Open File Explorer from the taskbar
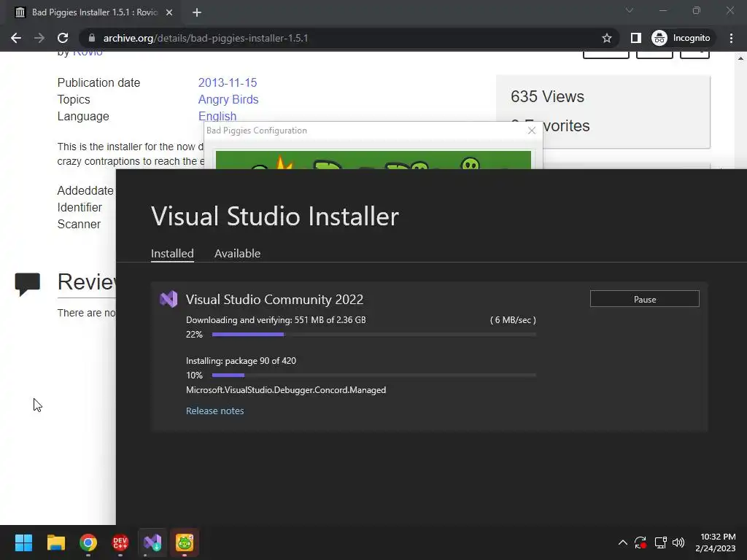 point(55,542)
